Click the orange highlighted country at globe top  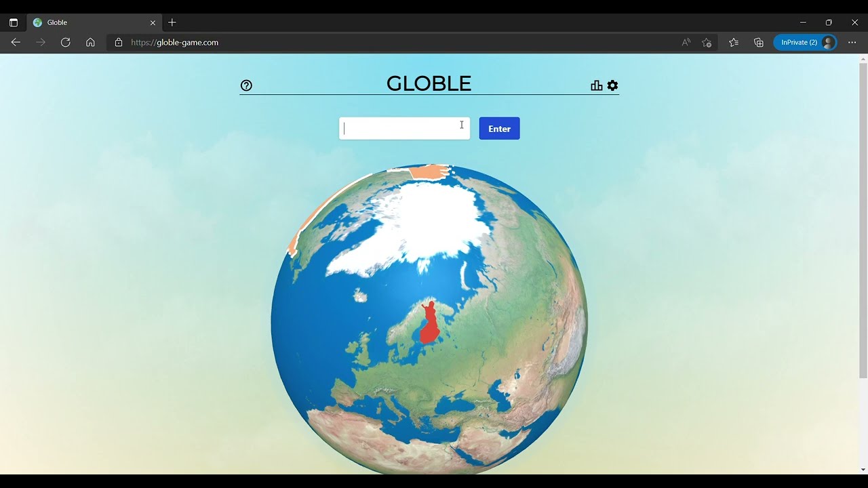(431, 171)
